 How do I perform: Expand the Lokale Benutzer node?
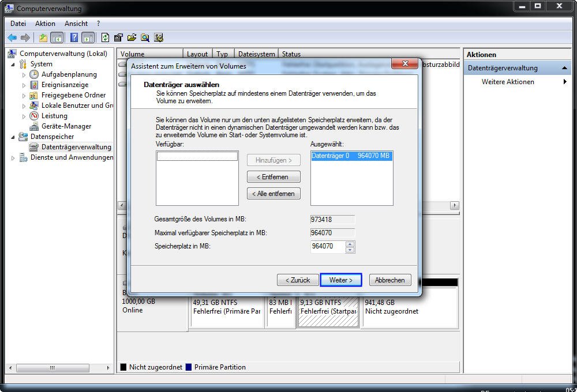tap(24, 106)
